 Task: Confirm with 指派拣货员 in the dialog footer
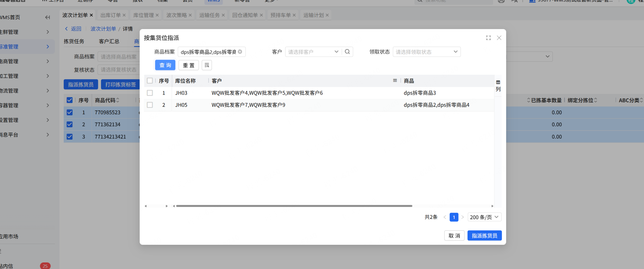(x=484, y=236)
